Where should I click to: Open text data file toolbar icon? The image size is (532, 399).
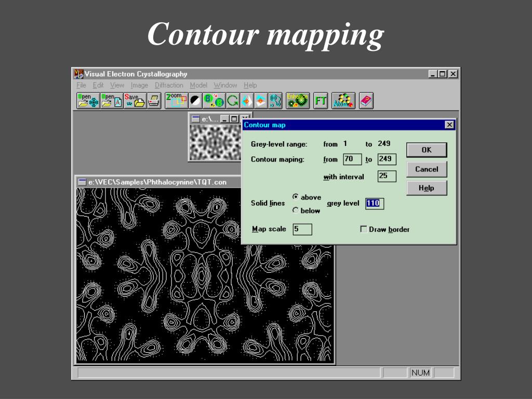(x=112, y=101)
